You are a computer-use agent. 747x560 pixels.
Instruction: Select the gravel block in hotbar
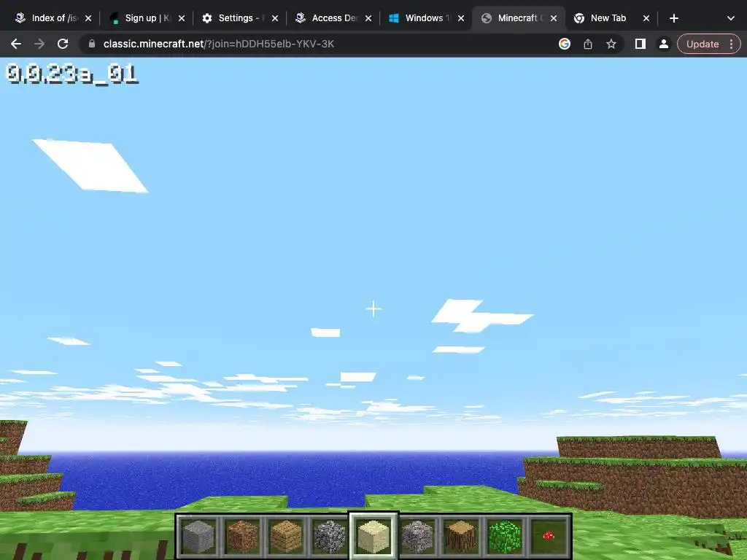coord(417,536)
